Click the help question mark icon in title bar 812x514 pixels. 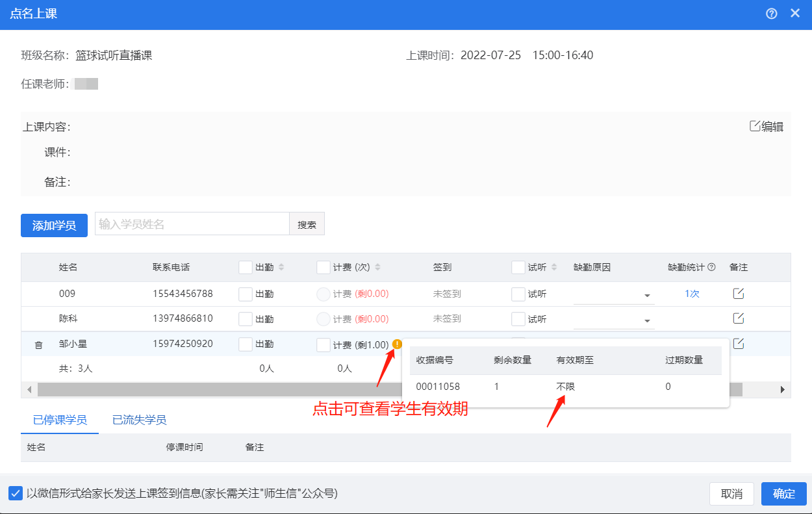click(772, 14)
